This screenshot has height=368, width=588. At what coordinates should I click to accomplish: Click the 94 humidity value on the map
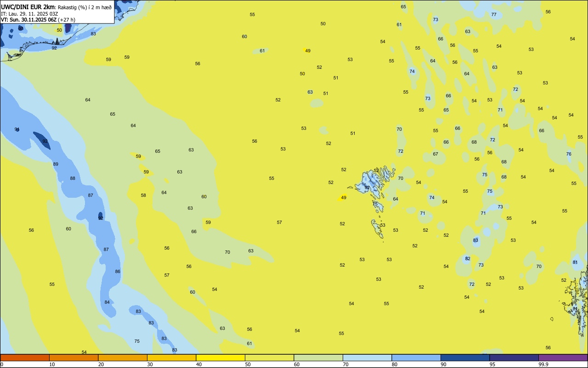pos(17,129)
